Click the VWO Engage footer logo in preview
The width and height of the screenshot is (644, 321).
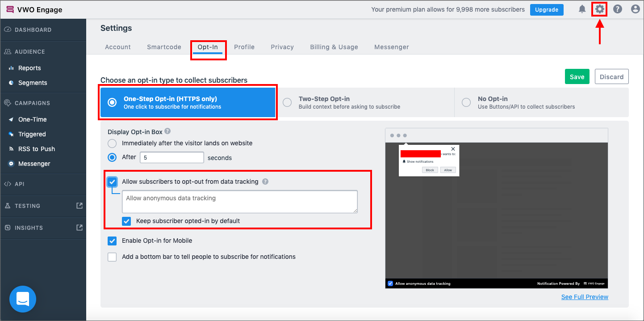click(x=594, y=283)
